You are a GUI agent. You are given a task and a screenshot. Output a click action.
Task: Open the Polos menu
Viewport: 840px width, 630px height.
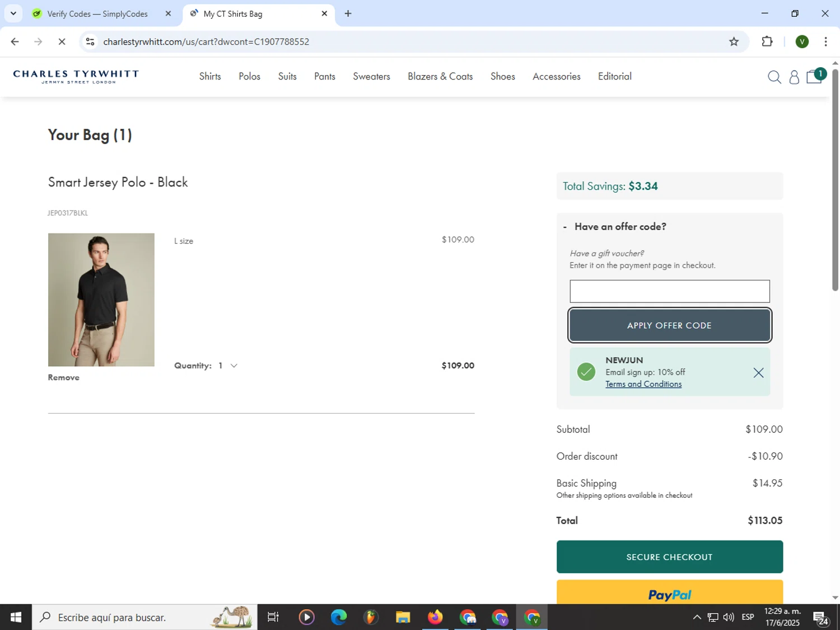249,76
